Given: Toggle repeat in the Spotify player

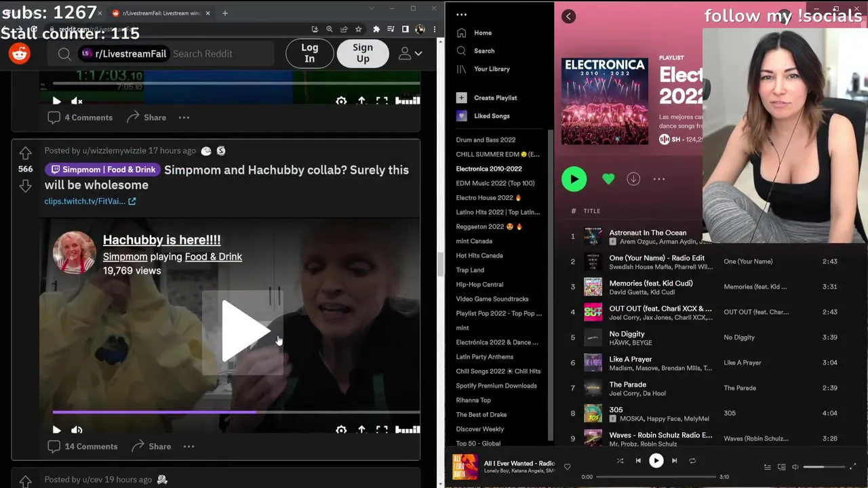Looking at the screenshot, I should click(692, 461).
